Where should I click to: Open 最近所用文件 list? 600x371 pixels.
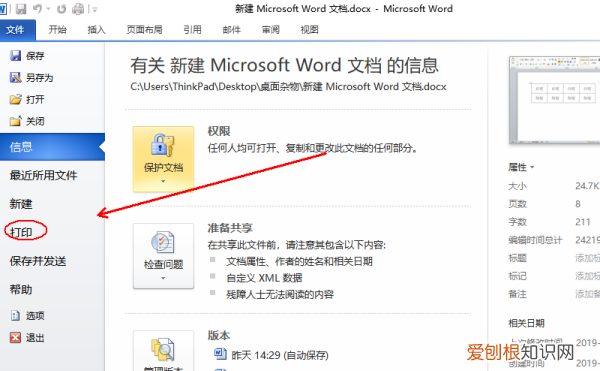43,176
